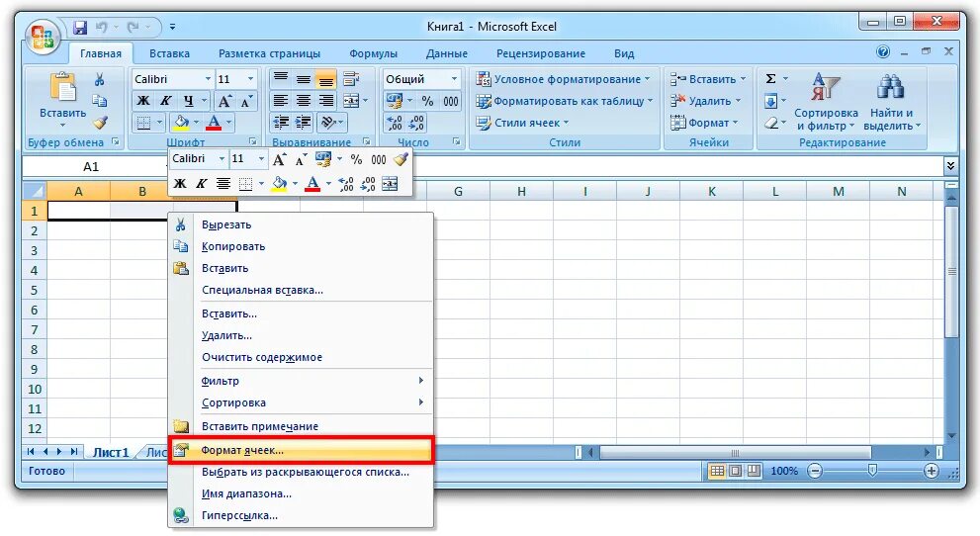The height and width of the screenshot is (536, 980).
Task: Increase font size in ribbon Шрифт group
Action: [x=224, y=101]
